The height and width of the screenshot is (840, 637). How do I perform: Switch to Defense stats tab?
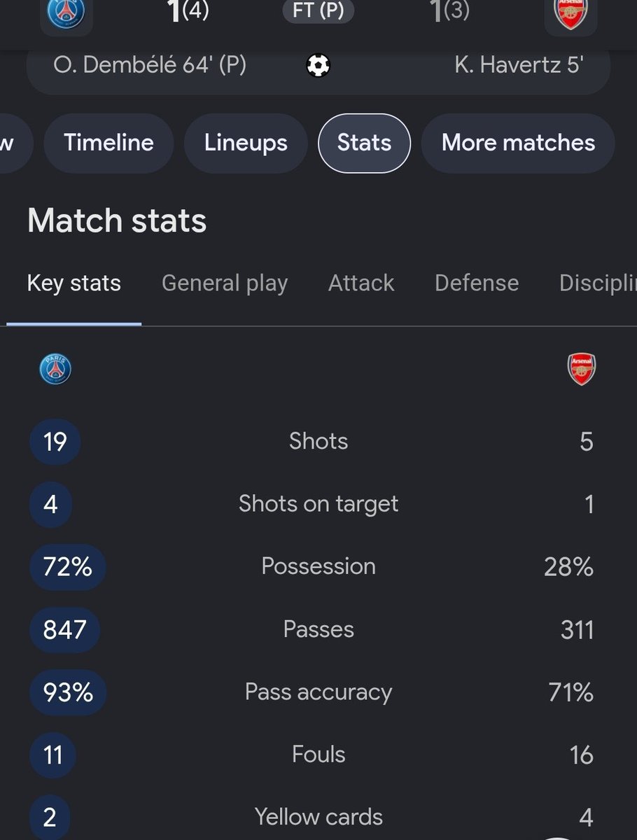point(477,283)
